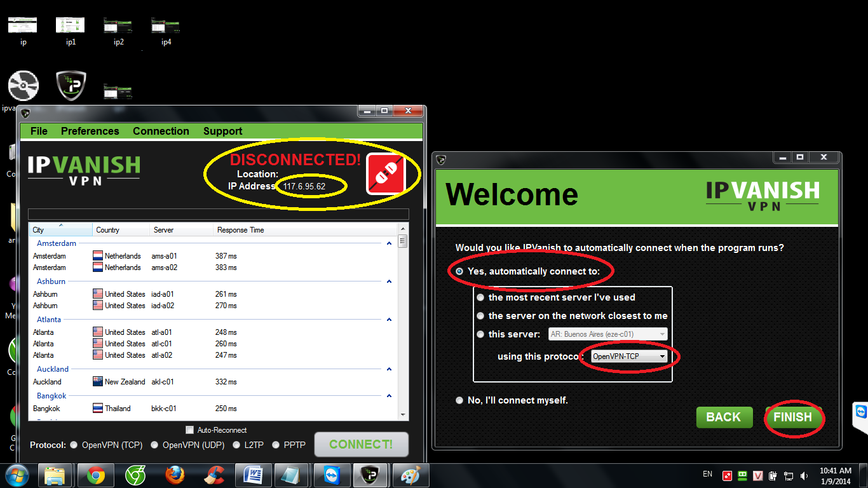The width and height of the screenshot is (868, 488).
Task: Click the network tray icon
Action: (789, 475)
